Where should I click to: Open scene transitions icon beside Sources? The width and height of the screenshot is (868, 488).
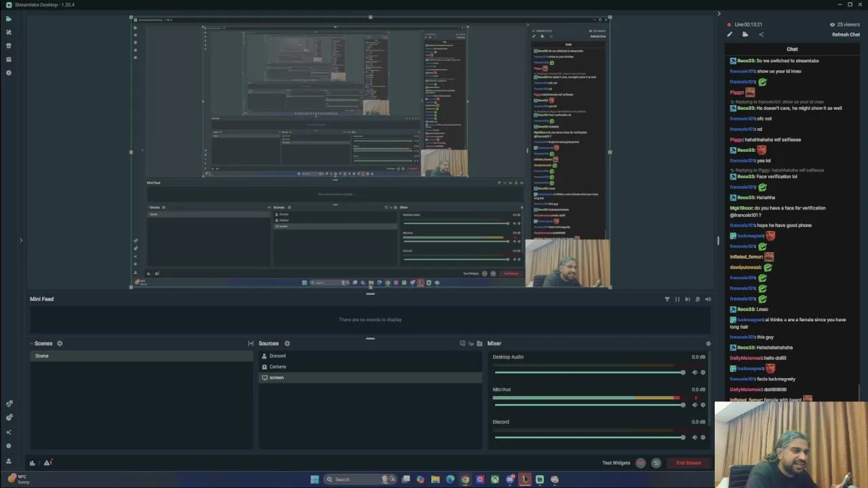251,344
